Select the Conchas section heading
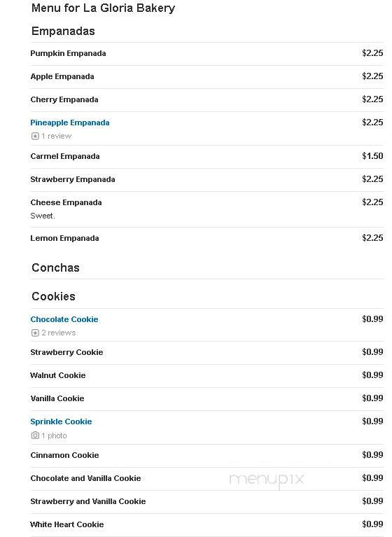 (55, 267)
